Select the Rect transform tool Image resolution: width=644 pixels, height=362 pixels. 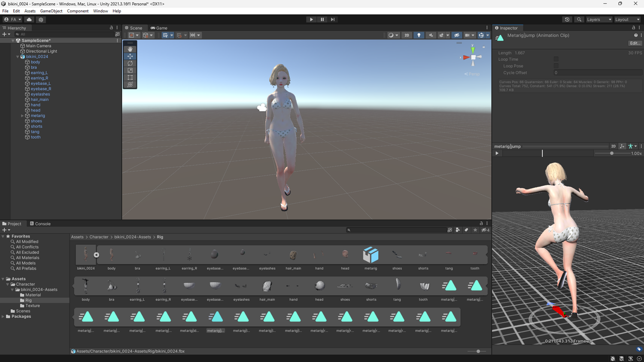pyautogui.click(x=130, y=78)
